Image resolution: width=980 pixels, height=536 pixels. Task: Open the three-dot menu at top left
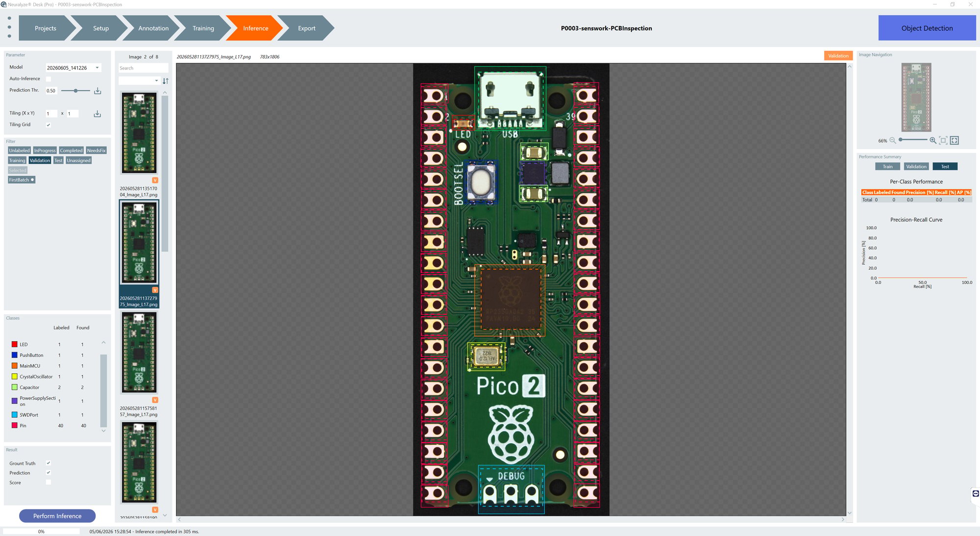(9, 27)
